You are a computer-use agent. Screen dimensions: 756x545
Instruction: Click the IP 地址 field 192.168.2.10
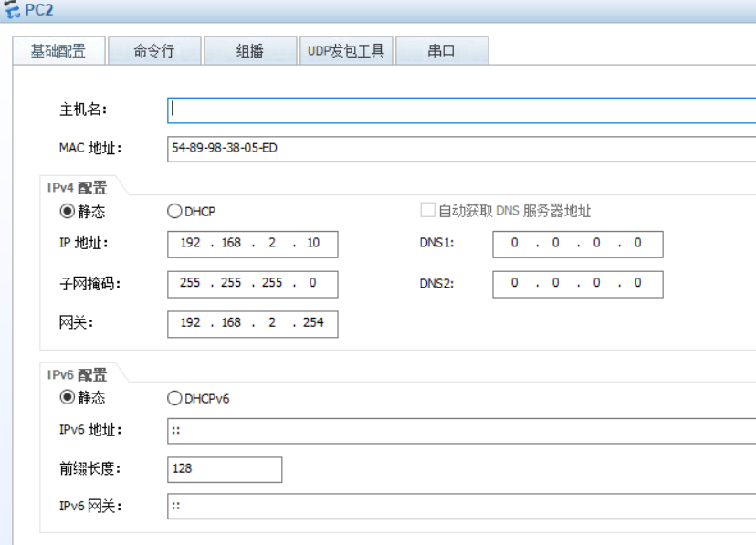[253, 245]
